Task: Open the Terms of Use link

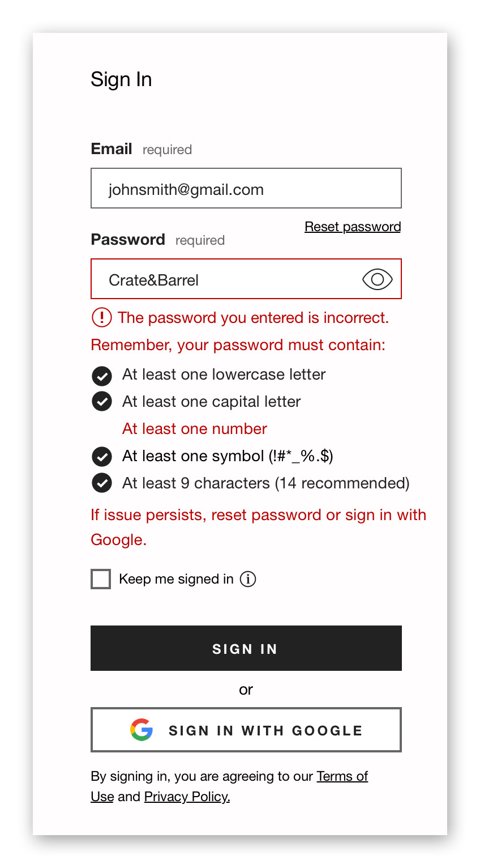Action: click(342, 776)
